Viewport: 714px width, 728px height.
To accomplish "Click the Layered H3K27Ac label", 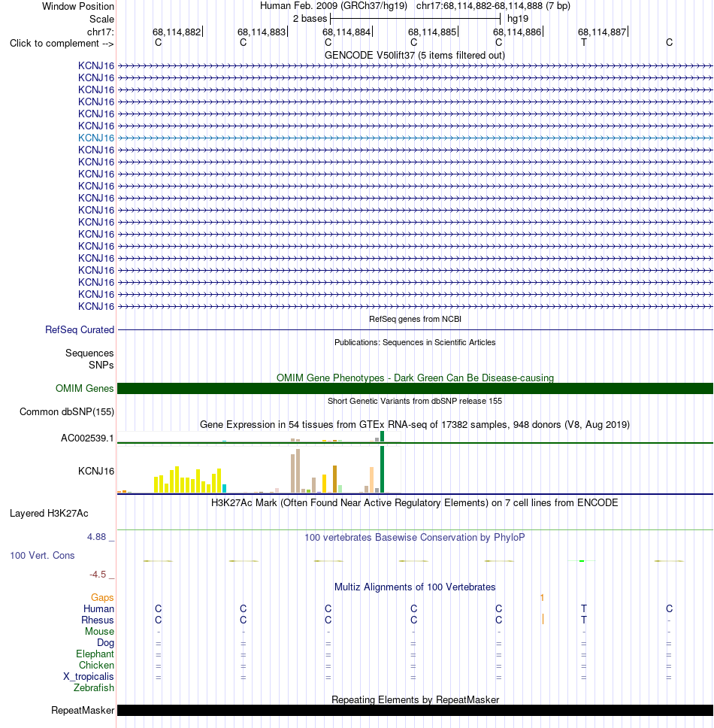I will pyautogui.click(x=49, y=514).
